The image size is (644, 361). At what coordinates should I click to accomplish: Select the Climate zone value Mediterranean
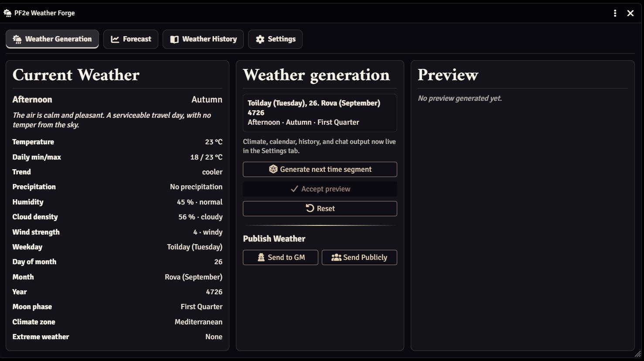click(198, 322)
